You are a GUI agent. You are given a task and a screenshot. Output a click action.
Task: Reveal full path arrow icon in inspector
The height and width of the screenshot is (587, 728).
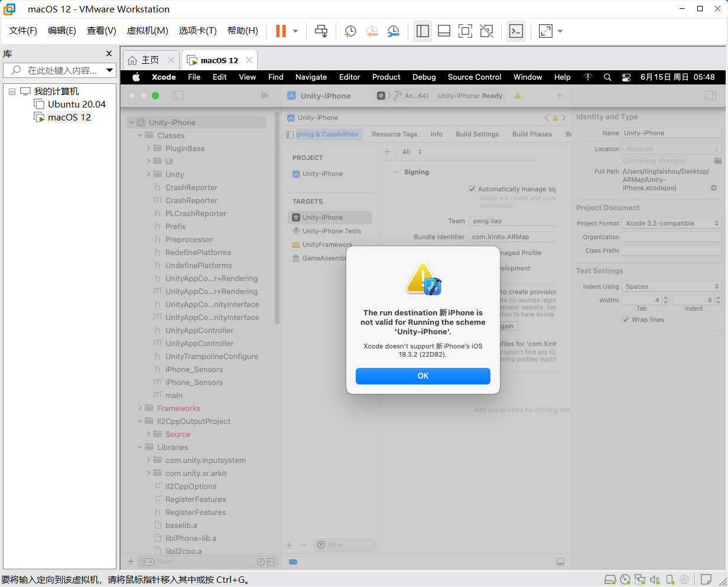point(714,188)
